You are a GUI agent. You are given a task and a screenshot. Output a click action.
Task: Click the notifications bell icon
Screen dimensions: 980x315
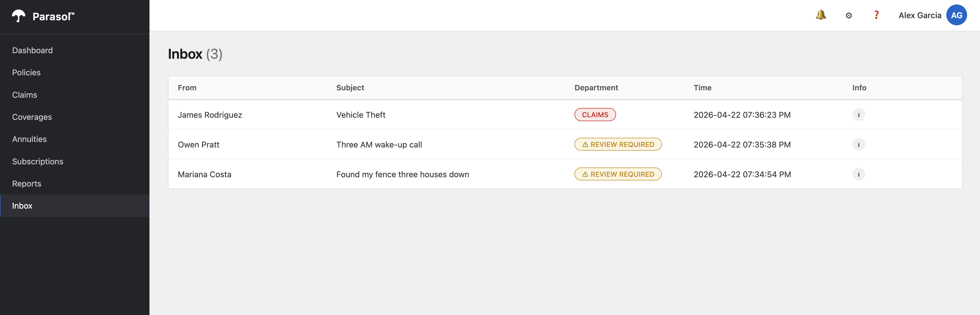point(821,15)
